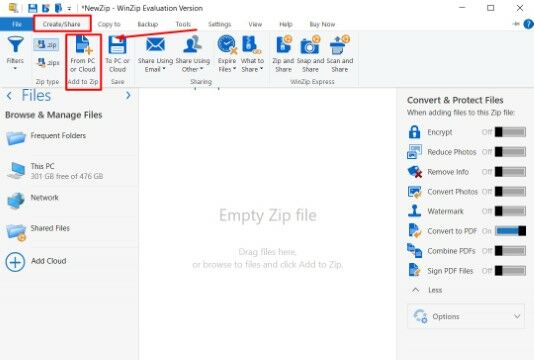Viewport: 534px width, 360px height.
Task: Open Share Using Email
Action: [x=155, y=54]
